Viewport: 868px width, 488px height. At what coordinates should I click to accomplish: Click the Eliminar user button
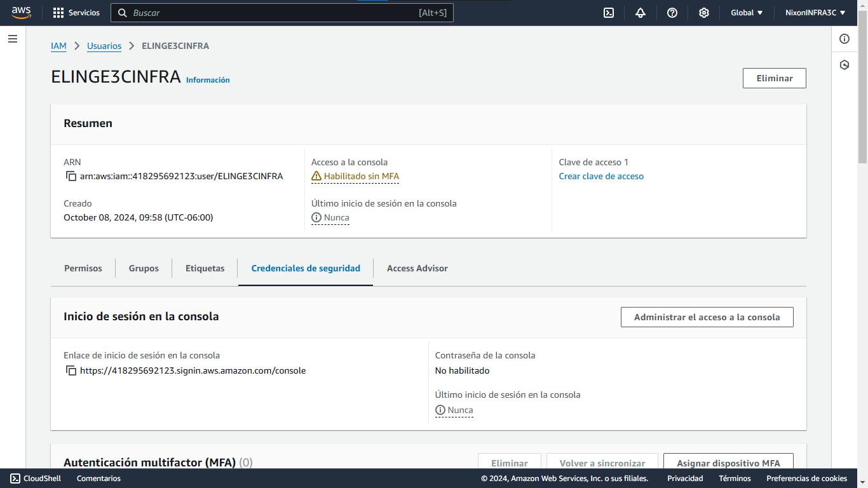click(775, 78)
